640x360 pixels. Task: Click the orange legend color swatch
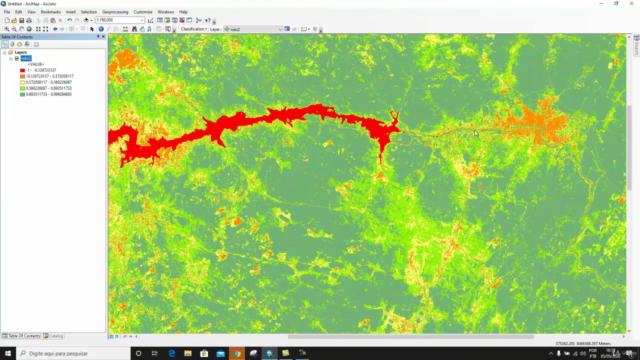tap(22, 76)
